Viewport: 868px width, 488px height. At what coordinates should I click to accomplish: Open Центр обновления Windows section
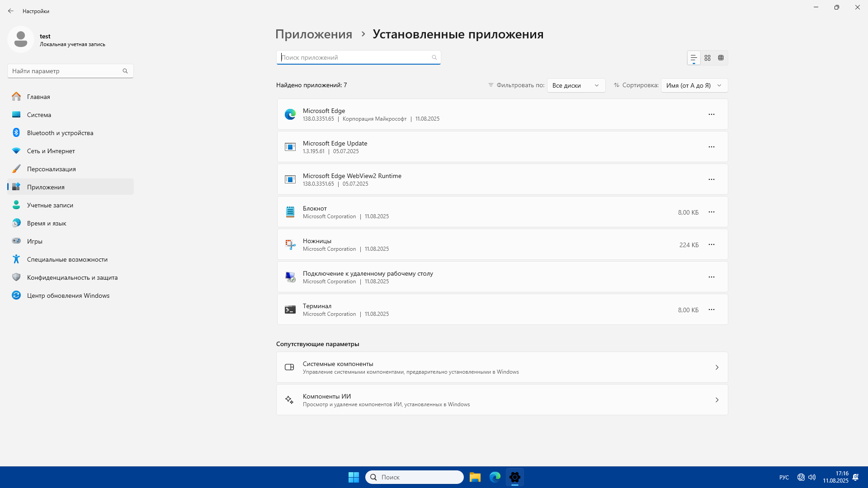(71, 296)
